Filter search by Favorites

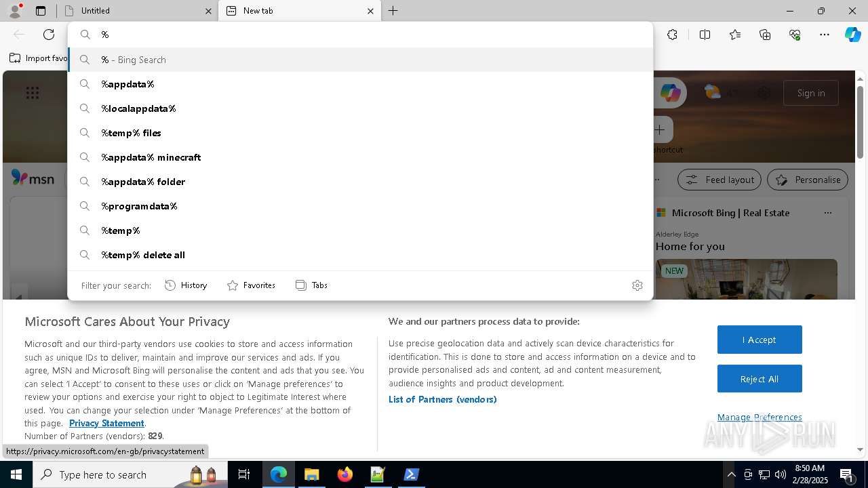click(x=251, y=285)
